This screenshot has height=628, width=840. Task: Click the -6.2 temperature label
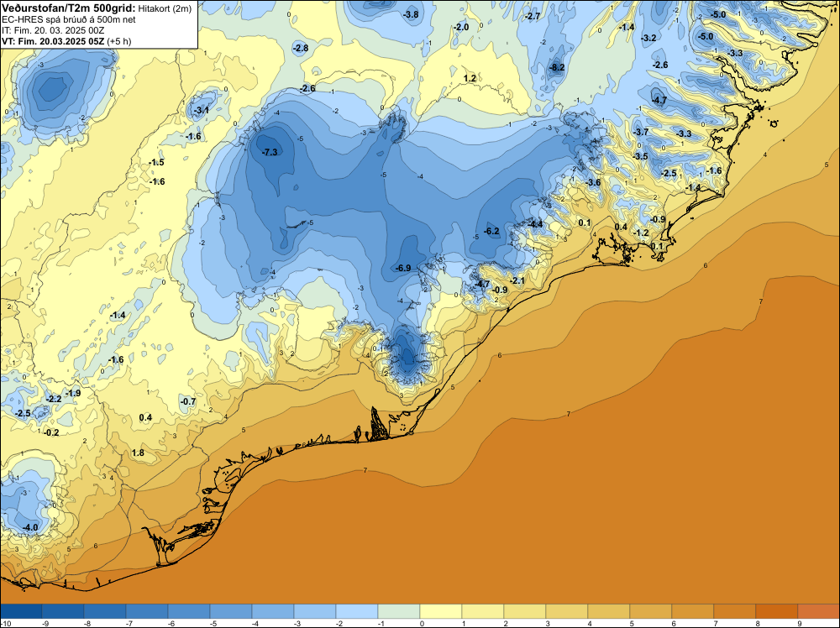[491, 231]
